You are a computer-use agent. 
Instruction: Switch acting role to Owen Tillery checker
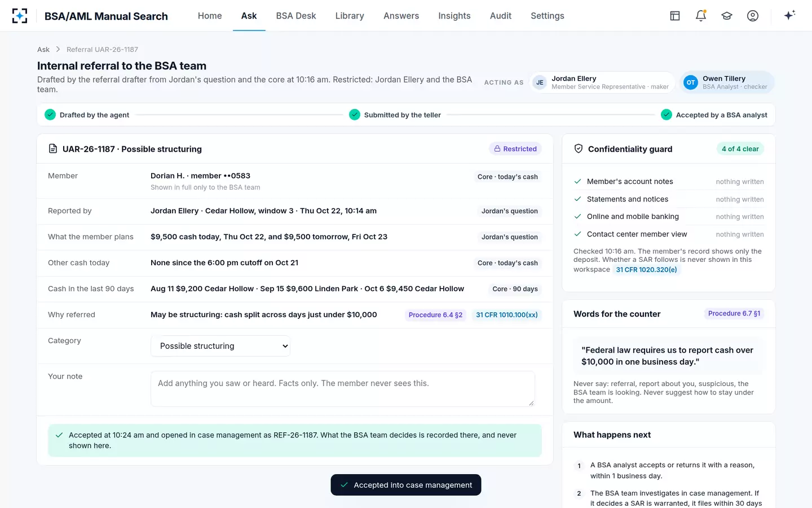coord(726,82)
